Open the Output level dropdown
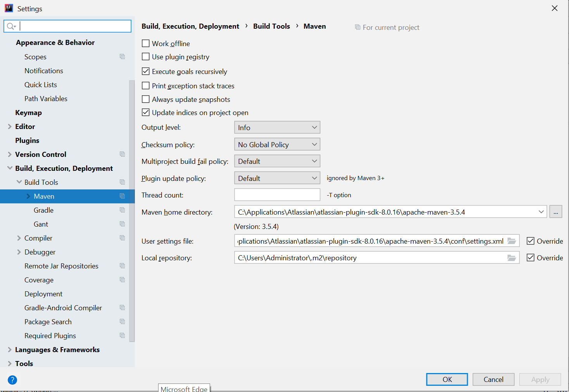Image resolution: width=569 pixels, height=392 pixels. (x=277, y=127)
